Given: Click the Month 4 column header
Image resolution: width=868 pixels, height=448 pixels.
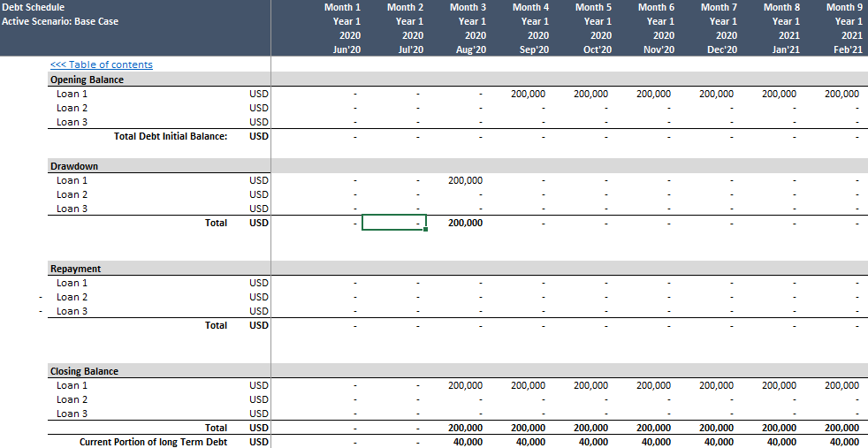Looking at the screenshot, I should 531,7.
